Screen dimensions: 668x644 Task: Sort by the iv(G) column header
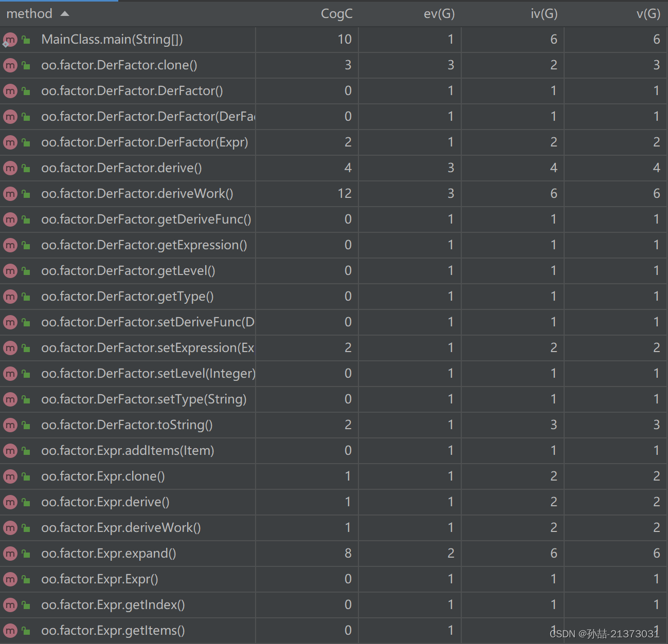(x=544, y=14)
